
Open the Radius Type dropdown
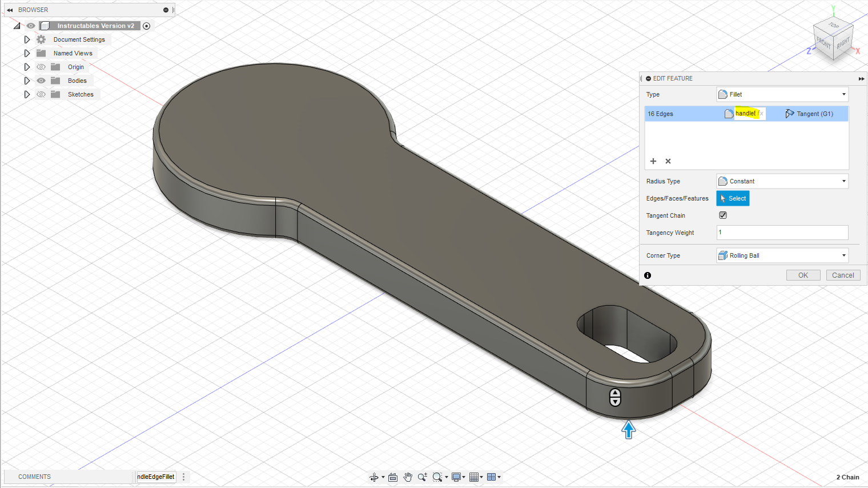tap(782, 181)
